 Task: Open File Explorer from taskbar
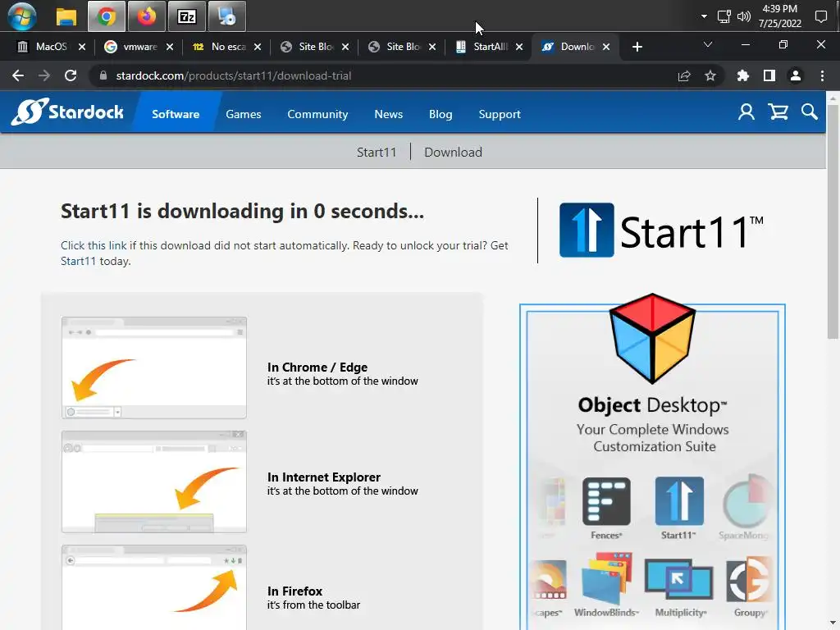(x=66, y=16)
